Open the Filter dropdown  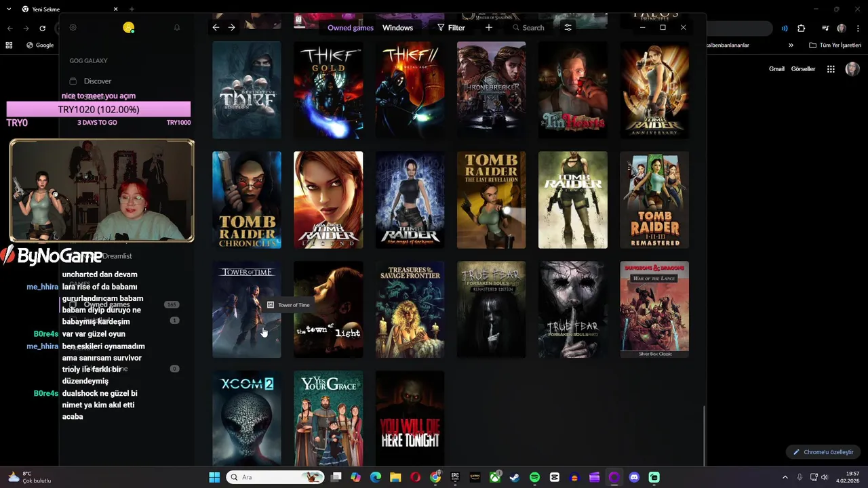pos(451,28)
